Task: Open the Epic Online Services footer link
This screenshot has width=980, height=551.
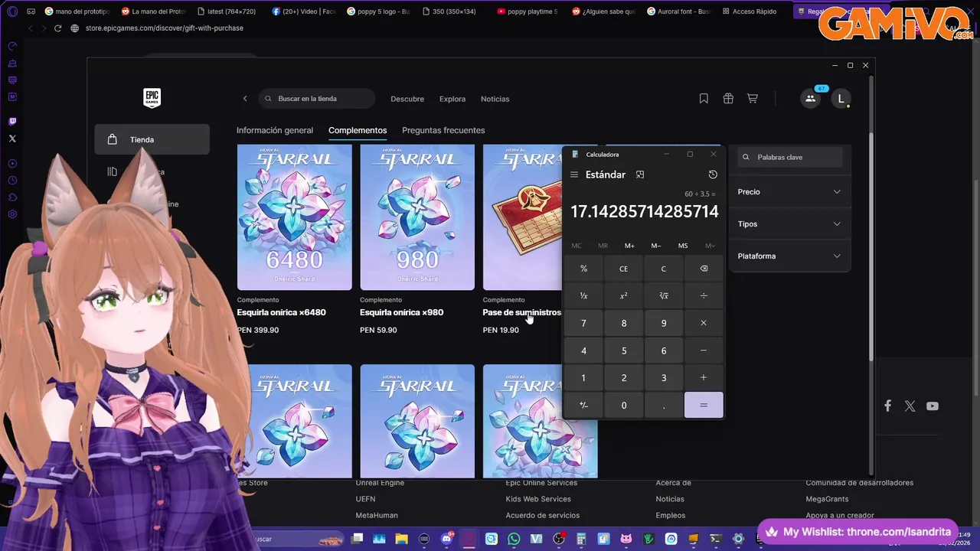Action: click(541, 483)
